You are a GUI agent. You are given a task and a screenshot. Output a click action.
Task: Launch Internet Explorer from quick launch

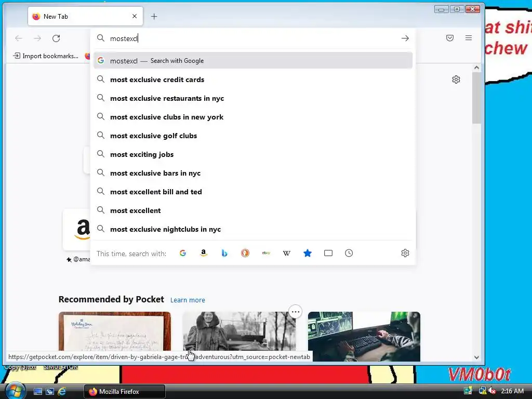coord(62,391)
